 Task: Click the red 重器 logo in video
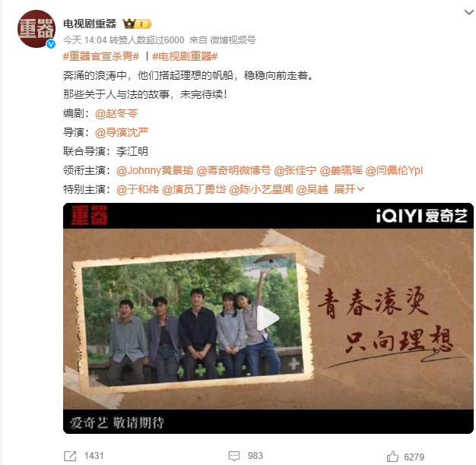point(89,215)
